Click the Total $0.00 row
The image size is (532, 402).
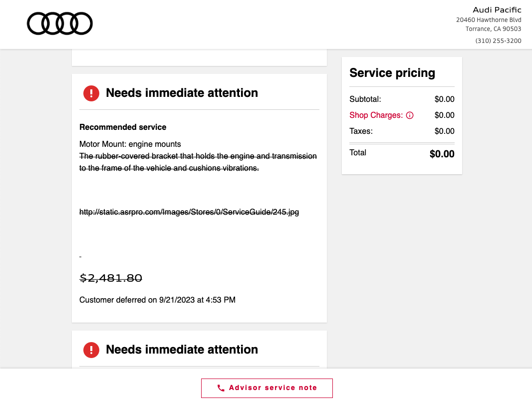point(401,153)
